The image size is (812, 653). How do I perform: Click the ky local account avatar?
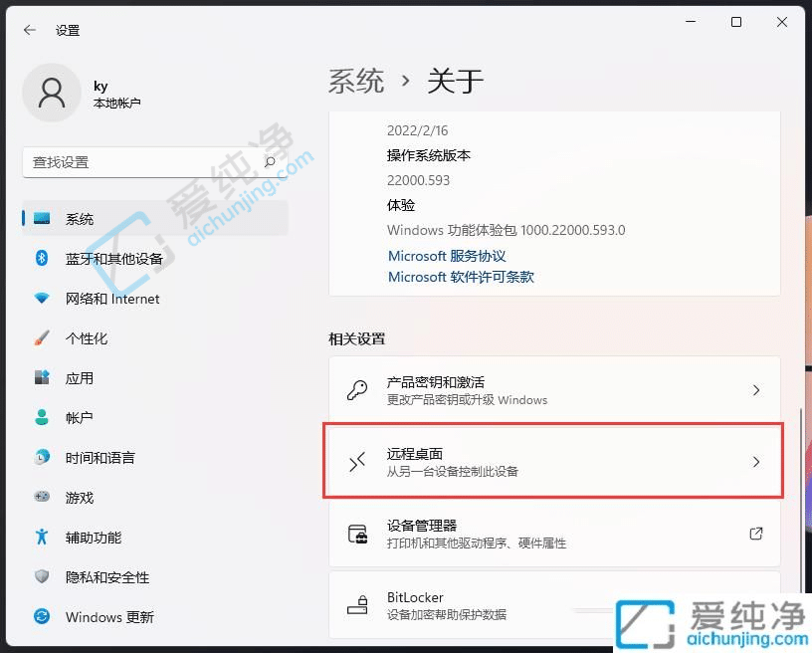52,93
